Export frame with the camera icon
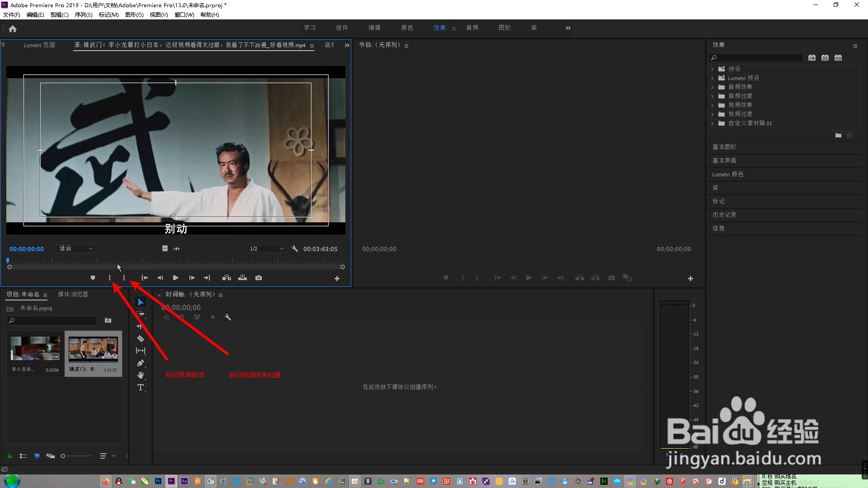Viewport: 868px width, 488px height. pos(259,278)
